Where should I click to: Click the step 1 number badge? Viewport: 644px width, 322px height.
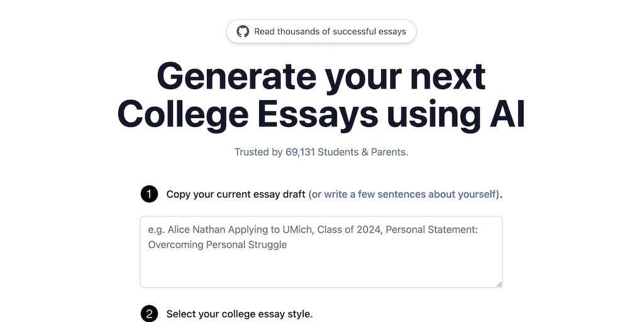tap(149, 194)
